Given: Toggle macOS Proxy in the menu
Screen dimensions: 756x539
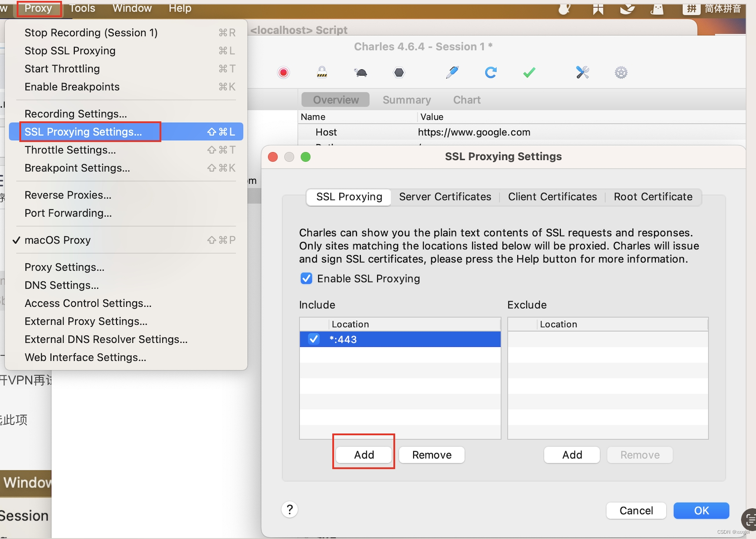Looking at the screenshot, I should pos(58,240).
